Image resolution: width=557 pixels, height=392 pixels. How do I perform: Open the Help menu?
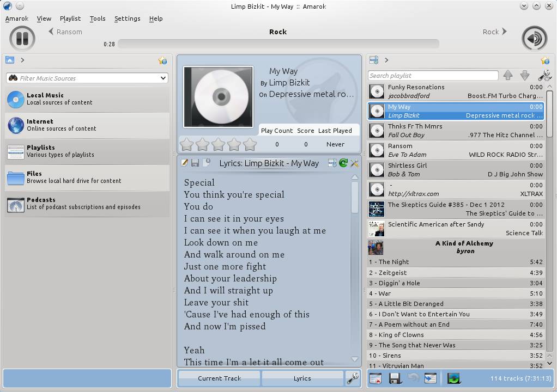coord(156,19)
